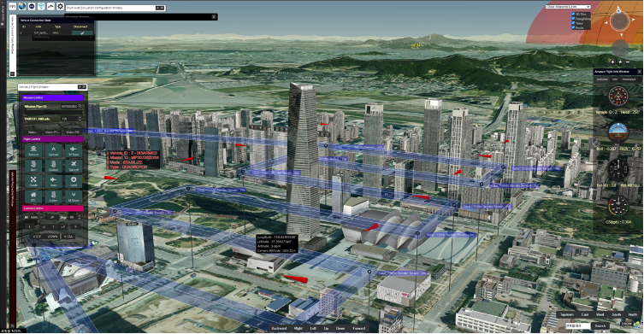Open the mapping layer dropdown
The width and height of the screenshot is (644, 334).
click(x=568, y=7)
